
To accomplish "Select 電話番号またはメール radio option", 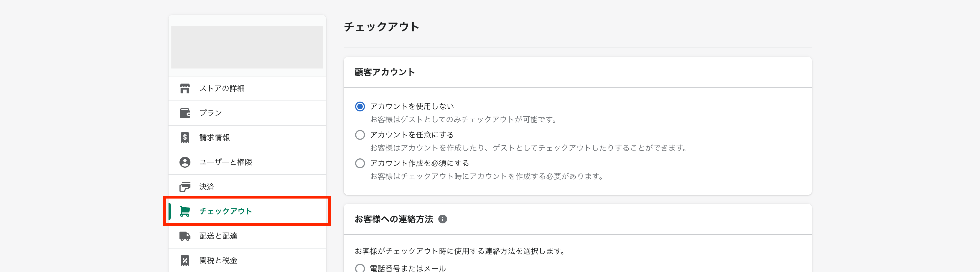I will coord(360,268).
